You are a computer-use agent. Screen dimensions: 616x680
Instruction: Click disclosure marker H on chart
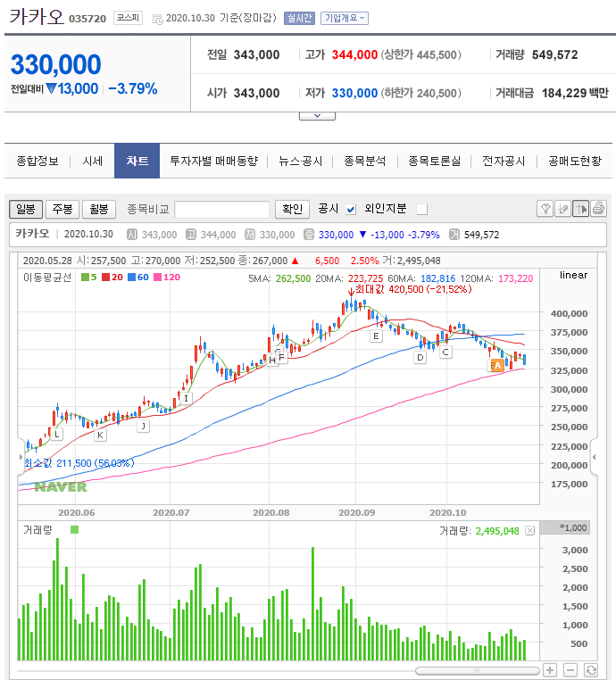pyautogui.click(x=272, y=360)
